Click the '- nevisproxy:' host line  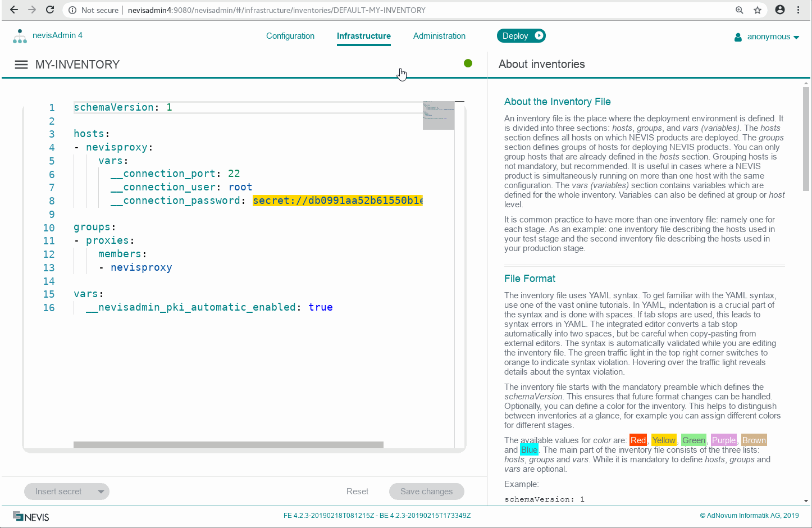click(x=113, y=147)
